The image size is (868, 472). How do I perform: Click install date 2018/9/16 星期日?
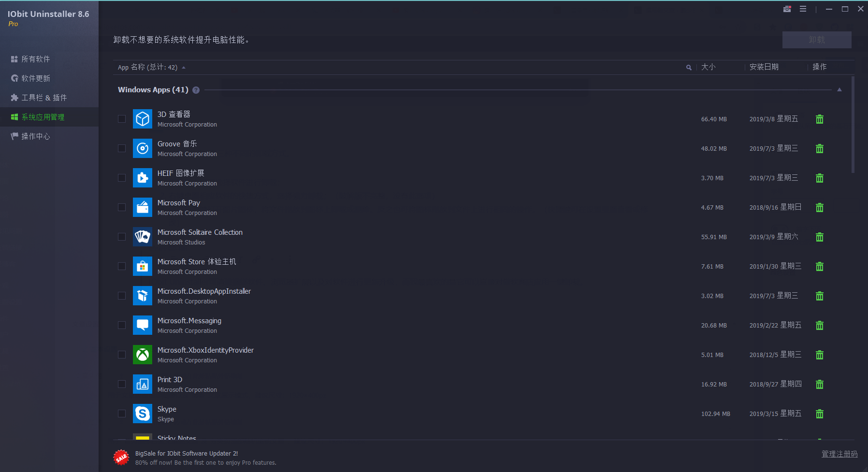click(x=775, y=207)
